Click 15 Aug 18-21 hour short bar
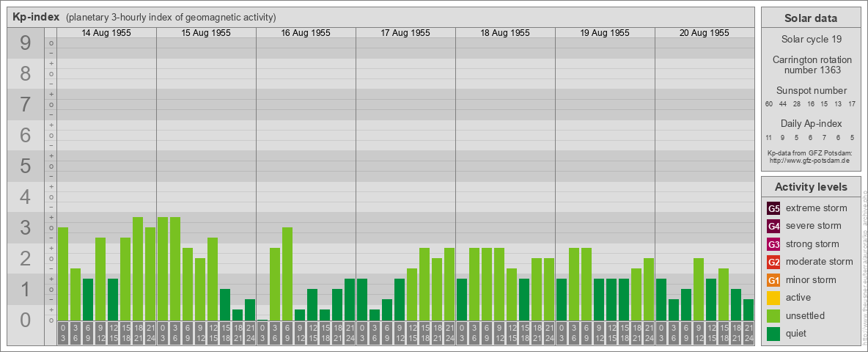 click(x=238, y=315)
